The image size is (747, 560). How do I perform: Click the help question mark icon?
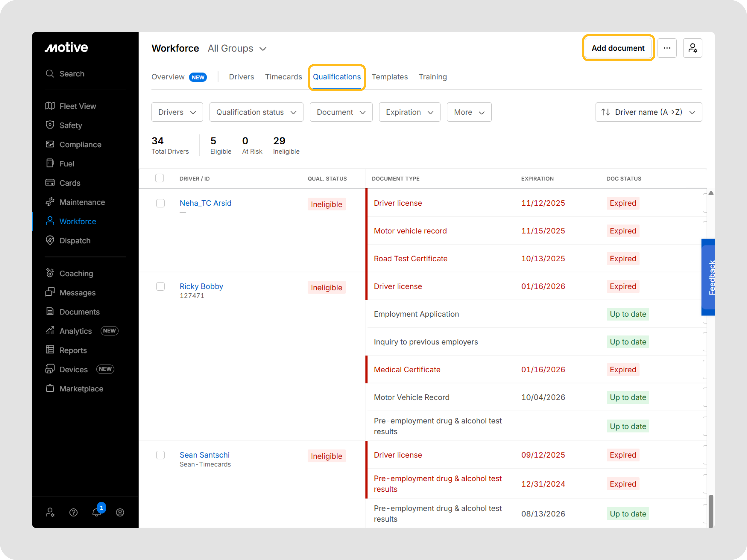point(73,512)
